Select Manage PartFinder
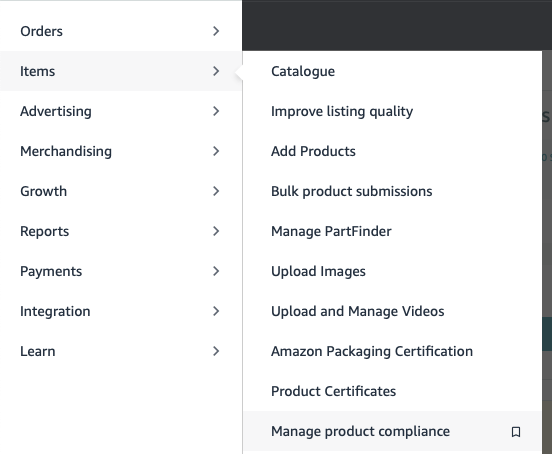This screenshot has width=552, height=454. click(392, 231)
